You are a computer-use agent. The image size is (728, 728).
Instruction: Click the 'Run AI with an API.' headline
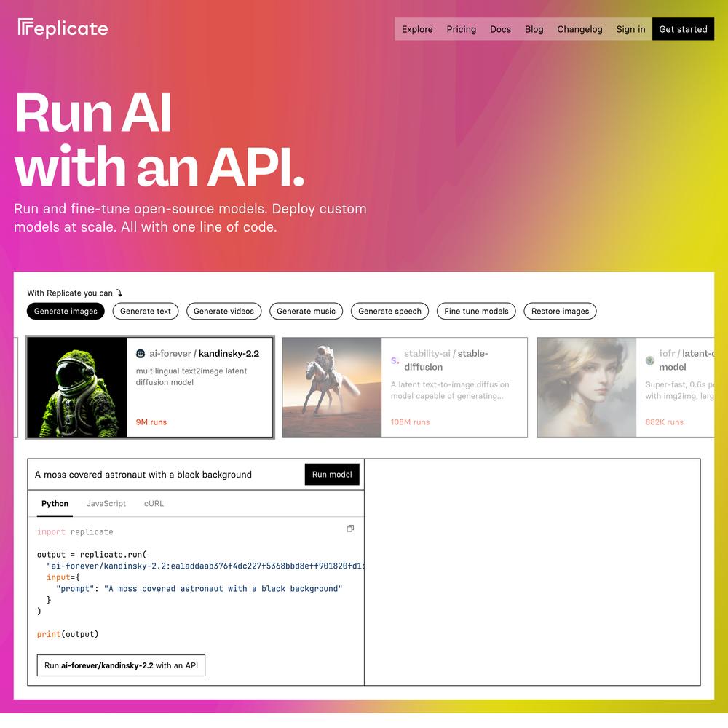(x=159, y=139)
